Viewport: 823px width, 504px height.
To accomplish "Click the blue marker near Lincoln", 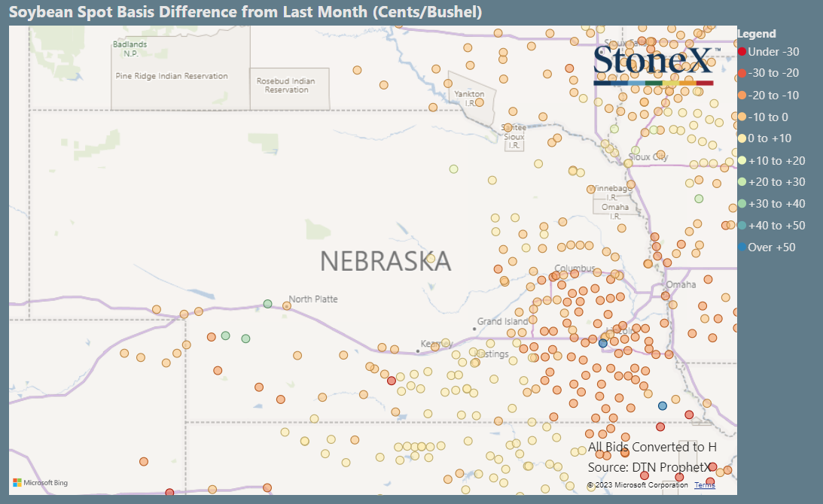I will point(602,342).
